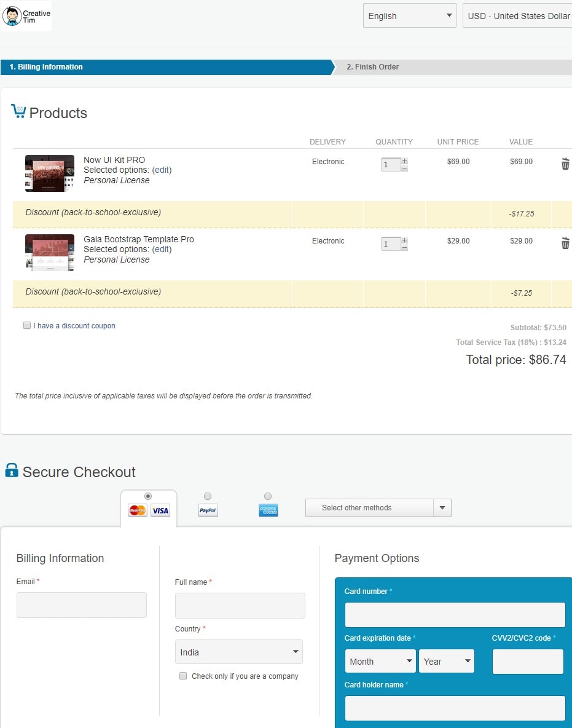Increase Now UI Kit PRO quantity with plus

pos(404,161)
